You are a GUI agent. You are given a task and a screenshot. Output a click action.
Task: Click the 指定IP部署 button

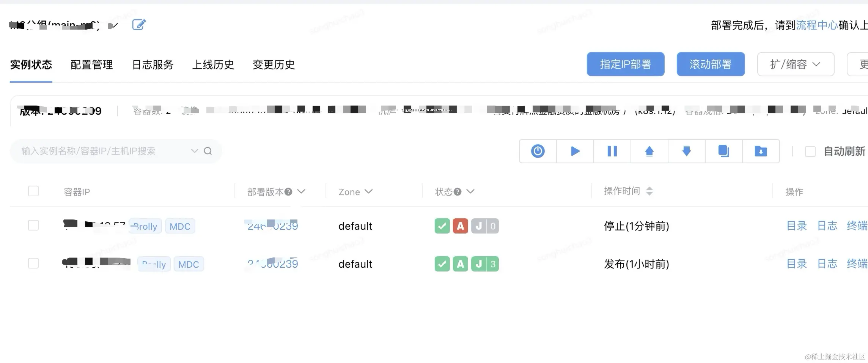(x=626, y=64)
